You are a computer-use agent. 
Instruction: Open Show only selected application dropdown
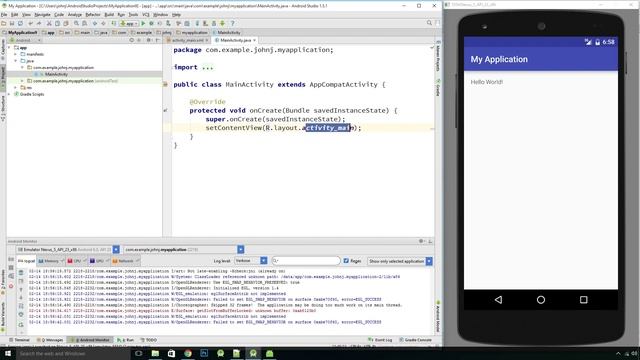[x=400, y=261]
